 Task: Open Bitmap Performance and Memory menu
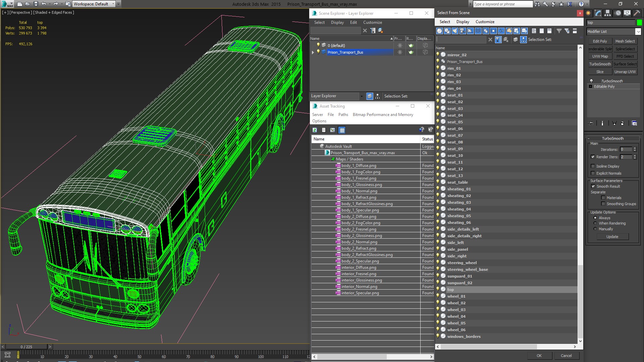point(383,115)
